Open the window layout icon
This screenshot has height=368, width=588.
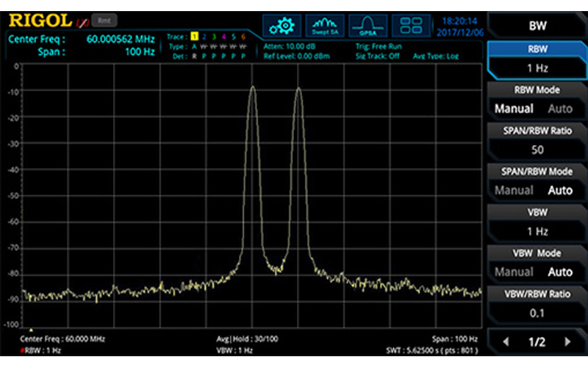(411, 26)
